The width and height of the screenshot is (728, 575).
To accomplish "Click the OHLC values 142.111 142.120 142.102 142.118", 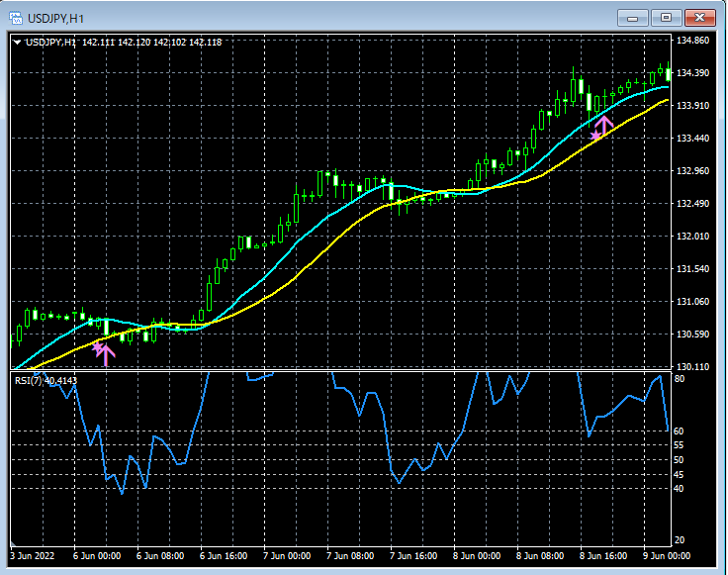I will (152, 43).
